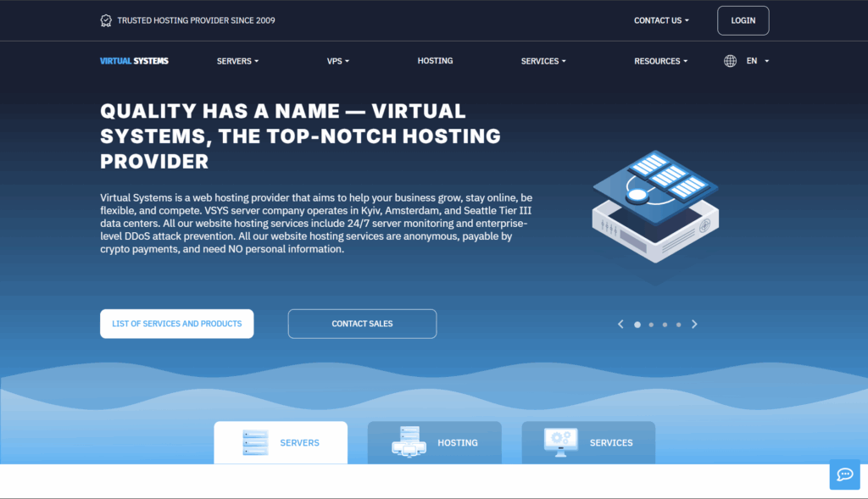
Task: Expand the Contact Us dropdown
Action: (x=661, y=20)
